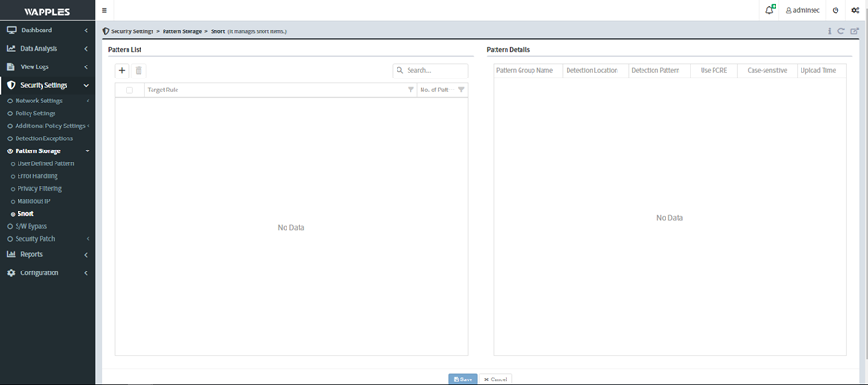
Task: Click the plus icon to add a pattern
Action: coord(122,70)
